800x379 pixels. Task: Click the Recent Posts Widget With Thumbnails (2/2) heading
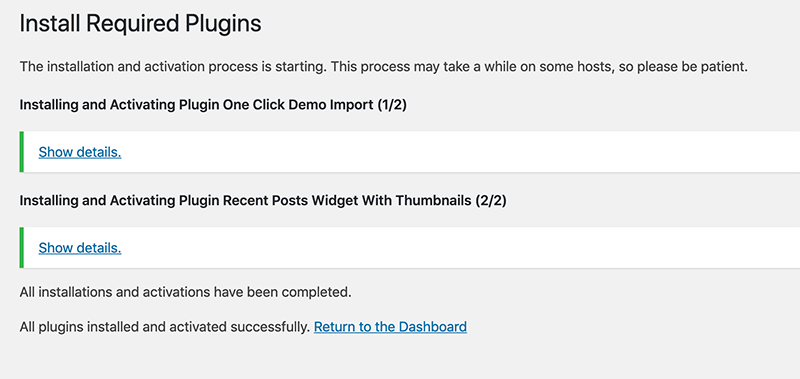(263, 201)
